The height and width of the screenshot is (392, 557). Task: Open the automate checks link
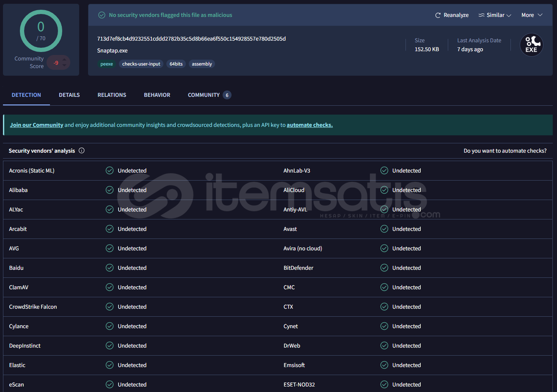point(310,125)
